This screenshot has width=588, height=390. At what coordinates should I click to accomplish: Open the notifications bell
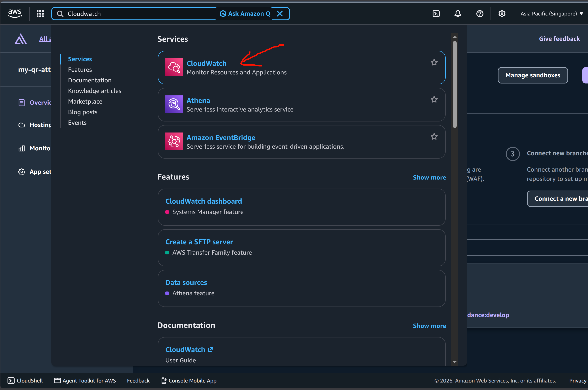tap(458, 14)
